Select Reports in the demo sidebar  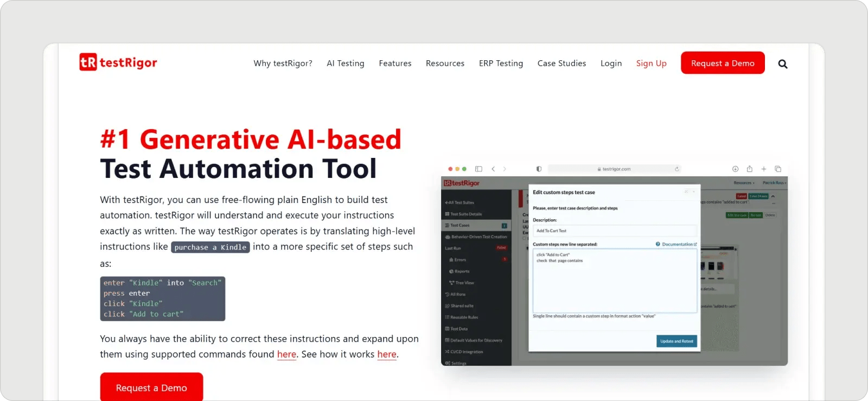click(459, 271)
